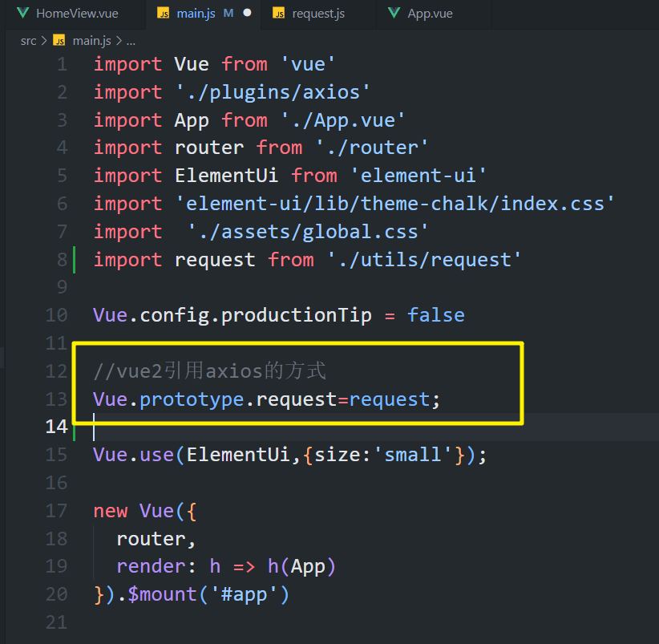Switch to the App.vue tab

pos(430,14)
